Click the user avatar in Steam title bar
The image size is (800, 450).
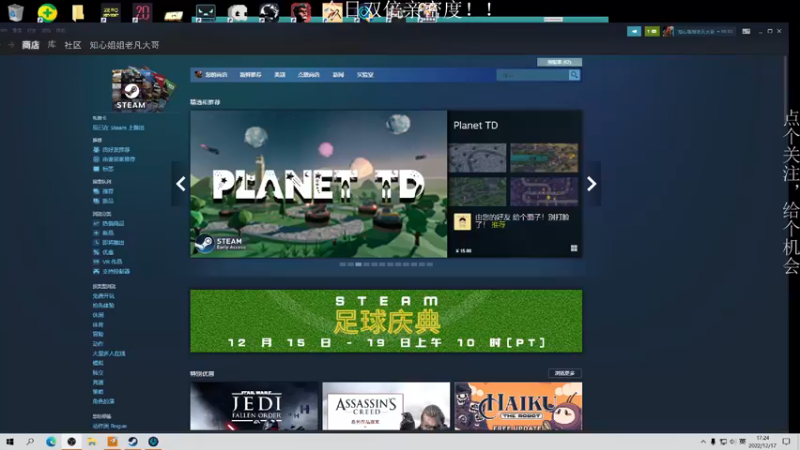668,32
